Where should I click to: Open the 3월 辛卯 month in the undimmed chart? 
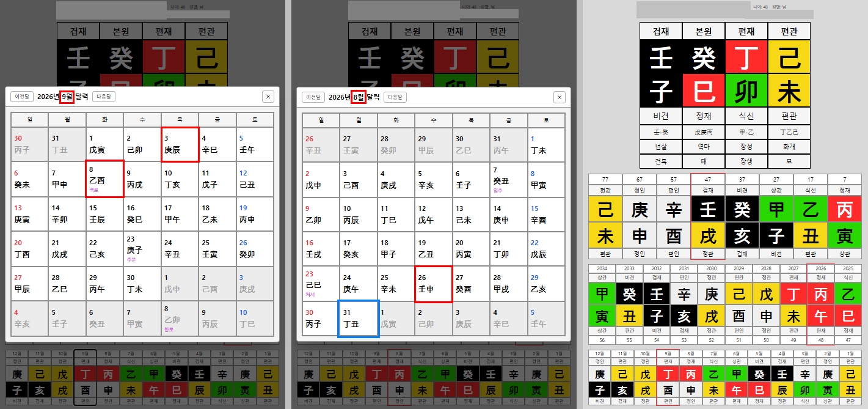804,377
